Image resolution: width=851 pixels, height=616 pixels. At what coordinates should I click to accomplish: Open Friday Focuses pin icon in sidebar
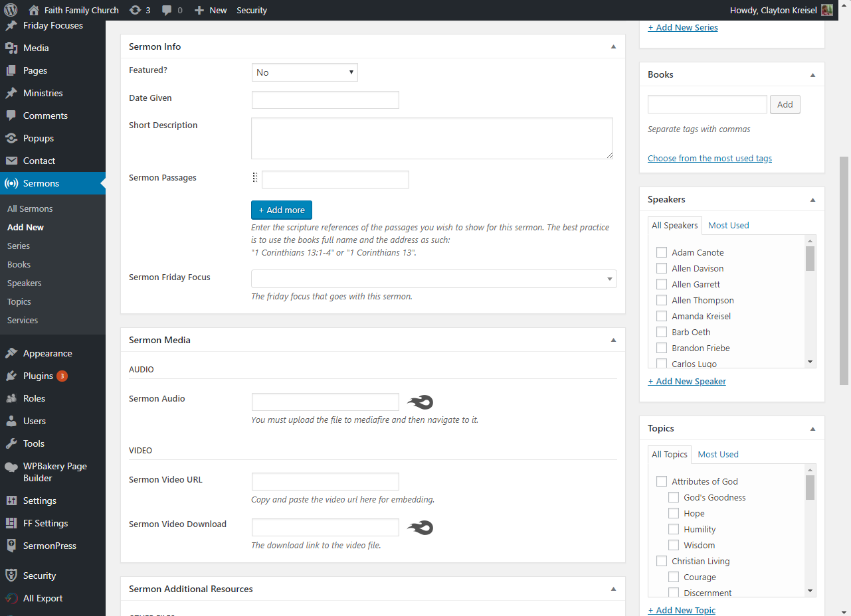[11, 26]
